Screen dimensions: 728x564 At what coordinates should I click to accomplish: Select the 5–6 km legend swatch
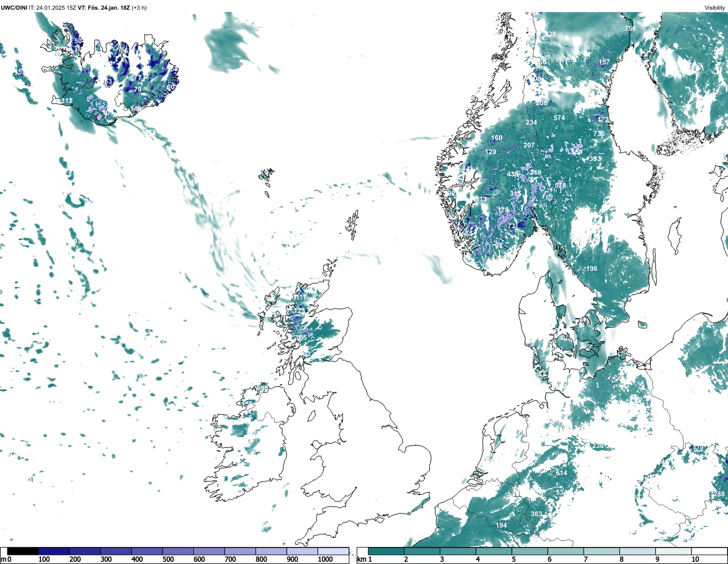530,551
